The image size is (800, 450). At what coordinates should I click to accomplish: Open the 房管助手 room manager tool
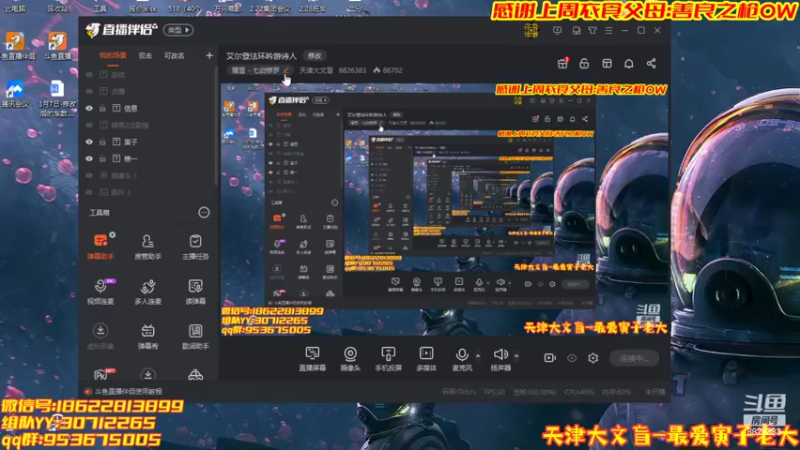coord(148,246)
